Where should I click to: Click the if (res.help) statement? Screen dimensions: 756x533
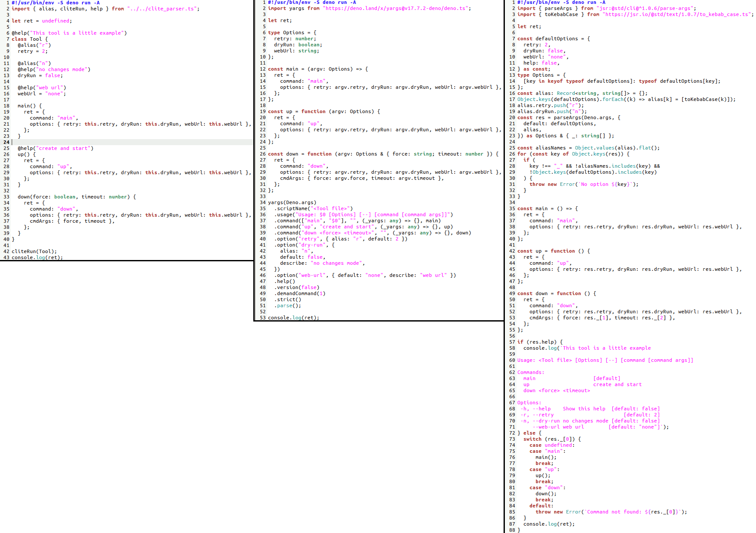coord(540,342)
